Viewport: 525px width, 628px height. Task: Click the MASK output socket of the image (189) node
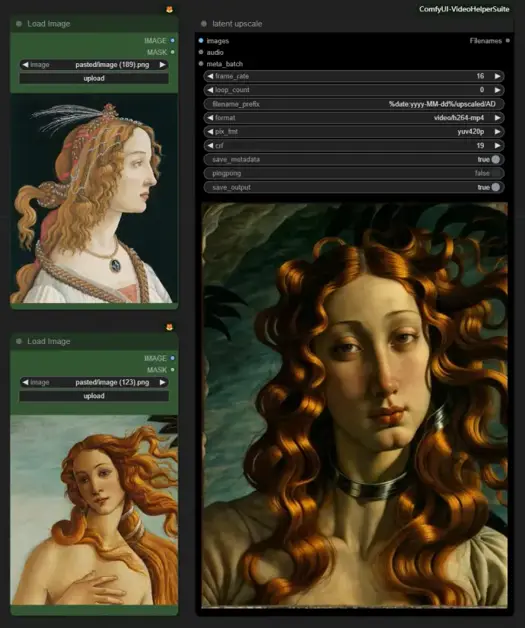173,52
